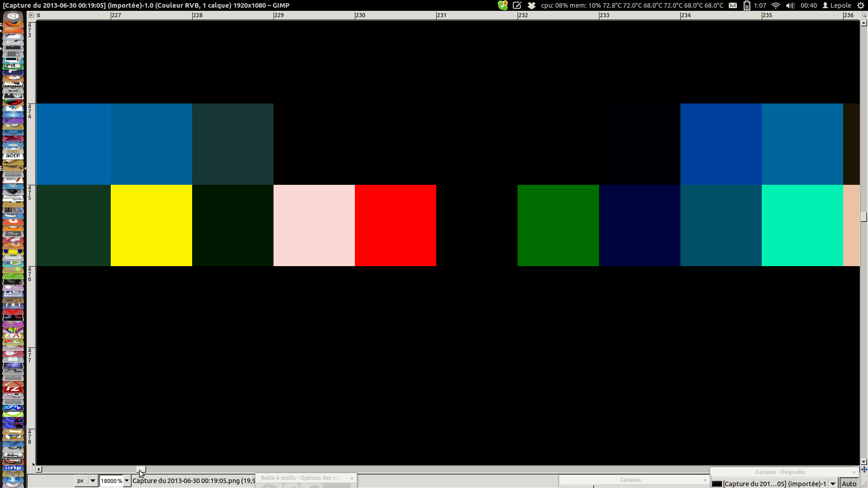Image resolution: width=868 pixels, height=488 pixels.
Task: Open the image selector dropdown in Calques dock
Action: pos(833,483)
